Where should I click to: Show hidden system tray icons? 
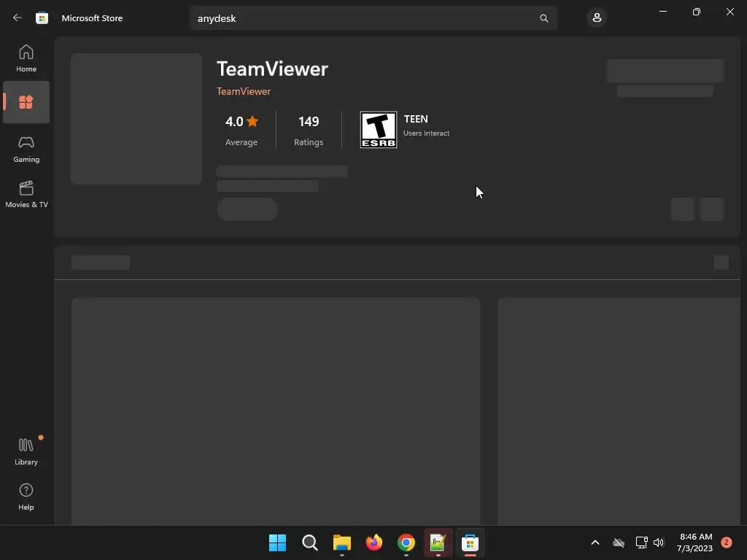click(x=595, y=542)
